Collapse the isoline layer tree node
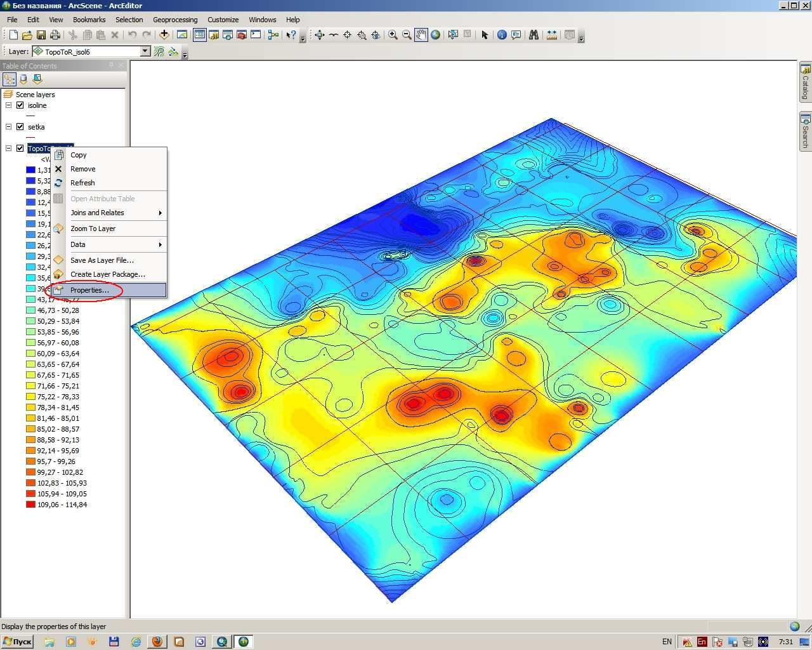This screenshot has width=812, height=650. pyautogui.click(x=9, y=105)
